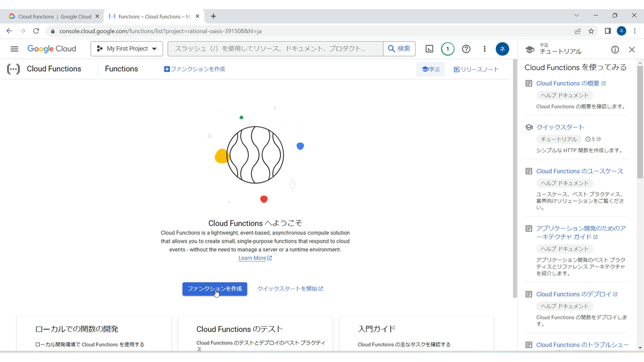The width and height of the screenshot is (644, 362).
Task: Activate Cloud Shell terminal icon
Action: [429, 49]
